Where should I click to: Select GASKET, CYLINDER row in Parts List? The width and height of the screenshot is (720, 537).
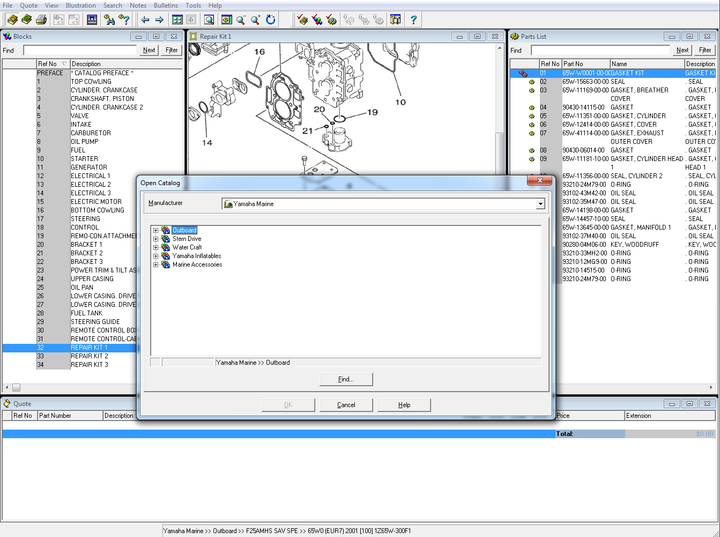coord(613,116)
